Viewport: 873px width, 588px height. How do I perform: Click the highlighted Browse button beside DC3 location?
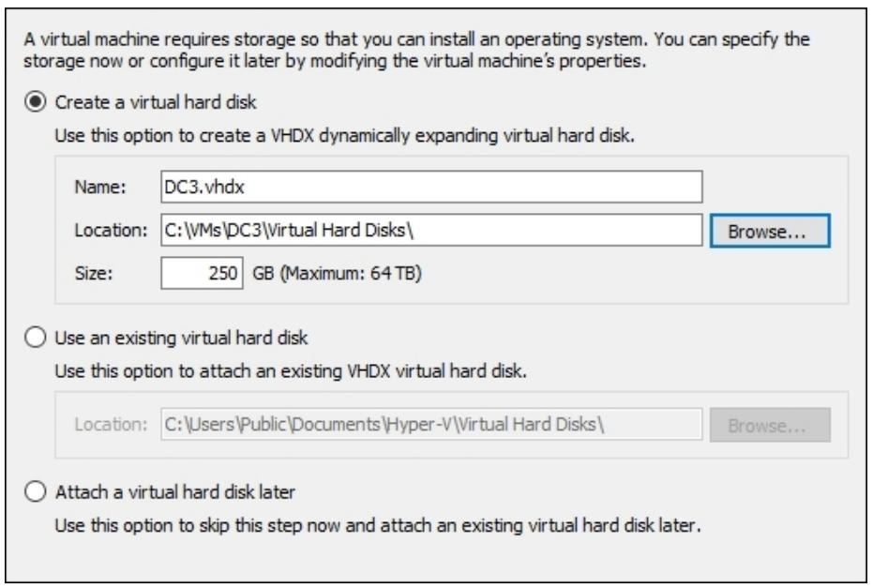770,231
